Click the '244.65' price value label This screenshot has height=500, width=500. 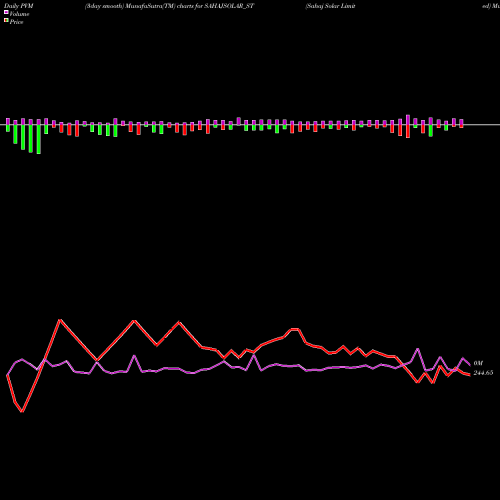[483, 373]
